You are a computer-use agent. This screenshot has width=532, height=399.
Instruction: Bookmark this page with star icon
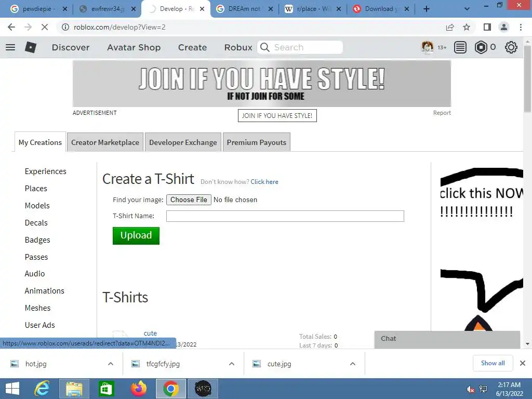(467, 27)
